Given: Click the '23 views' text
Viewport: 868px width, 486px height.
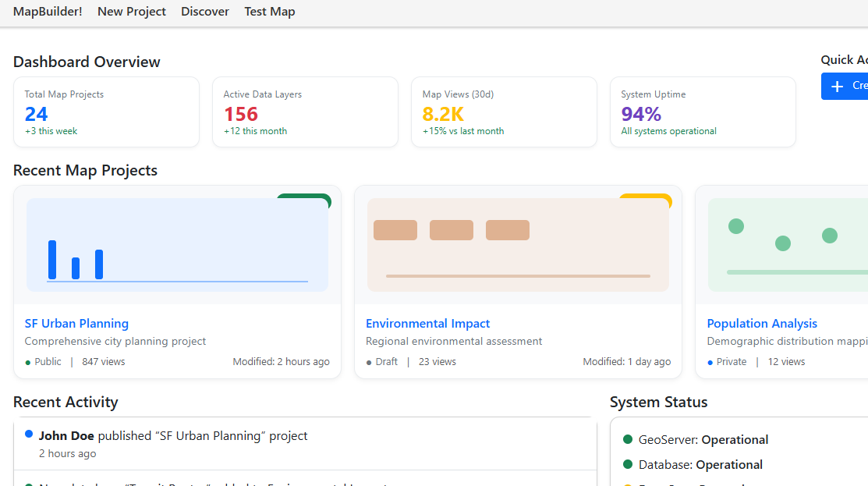Looking at the screenshot, I should click(438, 361).
